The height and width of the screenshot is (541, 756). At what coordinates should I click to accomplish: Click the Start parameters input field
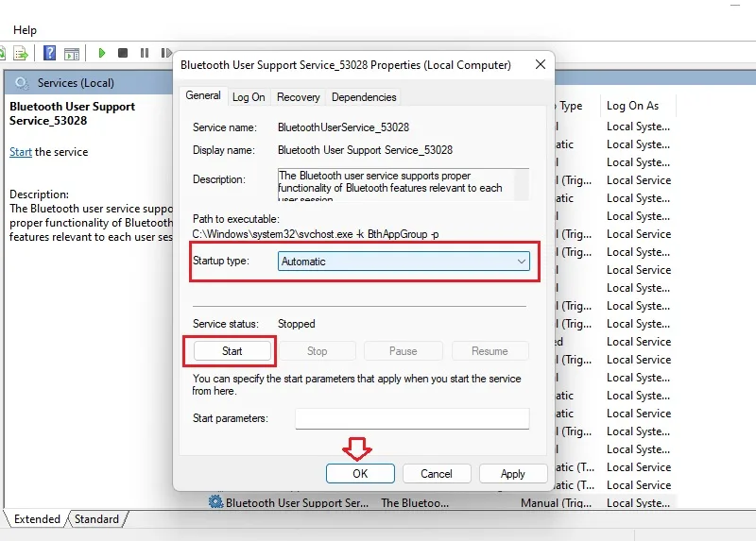[412, 418]
